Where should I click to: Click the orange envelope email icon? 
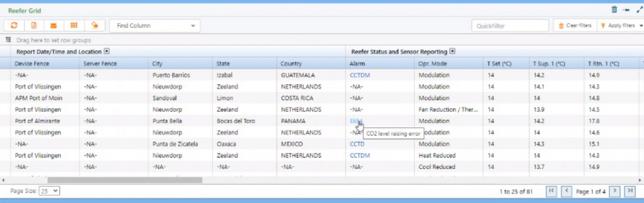(x=54, y=25)
